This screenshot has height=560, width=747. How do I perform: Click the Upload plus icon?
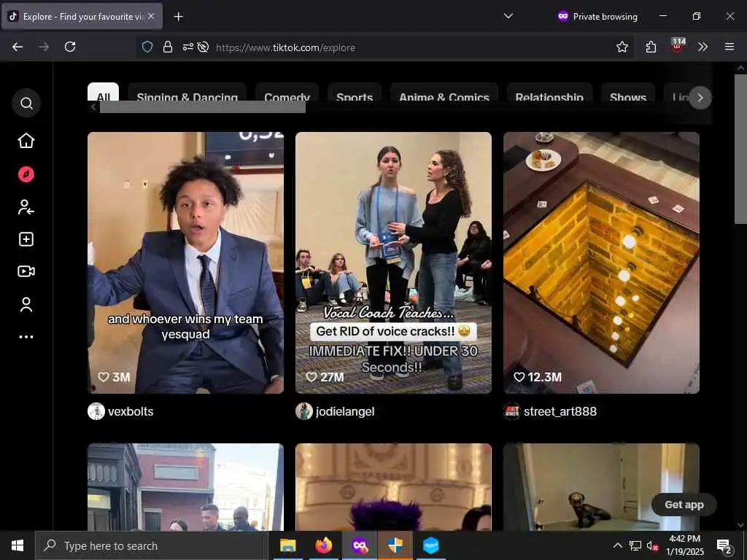(26, 239)
